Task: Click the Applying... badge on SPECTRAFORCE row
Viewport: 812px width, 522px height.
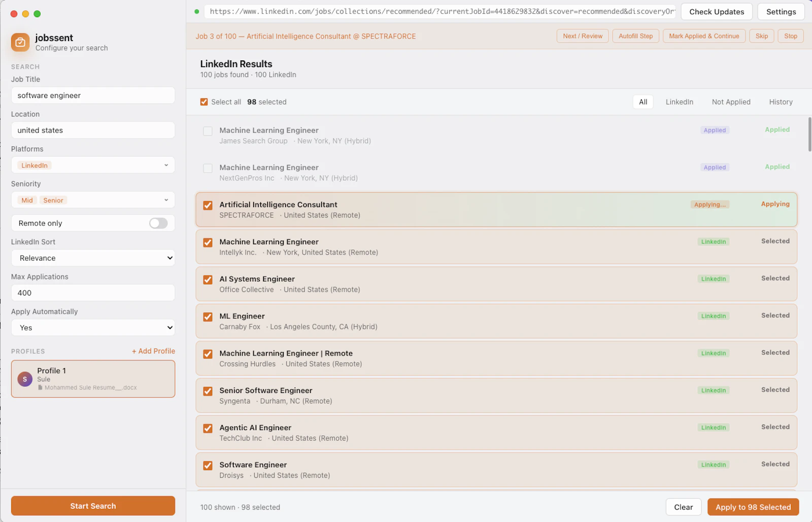Action: 709,205
